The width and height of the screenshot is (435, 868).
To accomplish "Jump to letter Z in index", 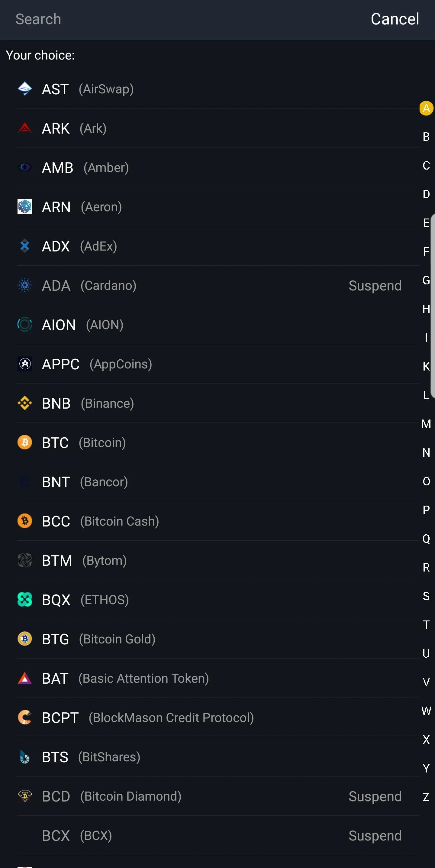I will (426, 797).
